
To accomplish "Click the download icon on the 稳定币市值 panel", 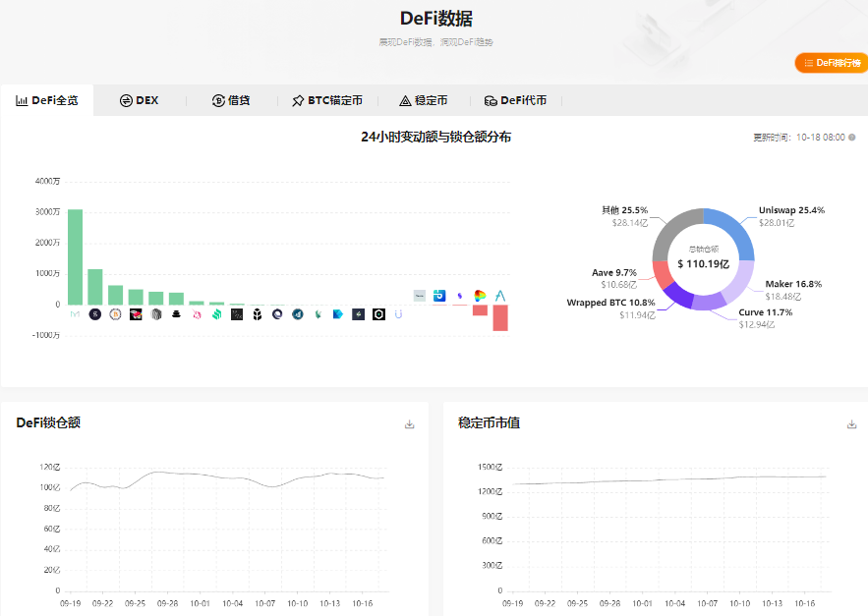I will tap(851, 423).
